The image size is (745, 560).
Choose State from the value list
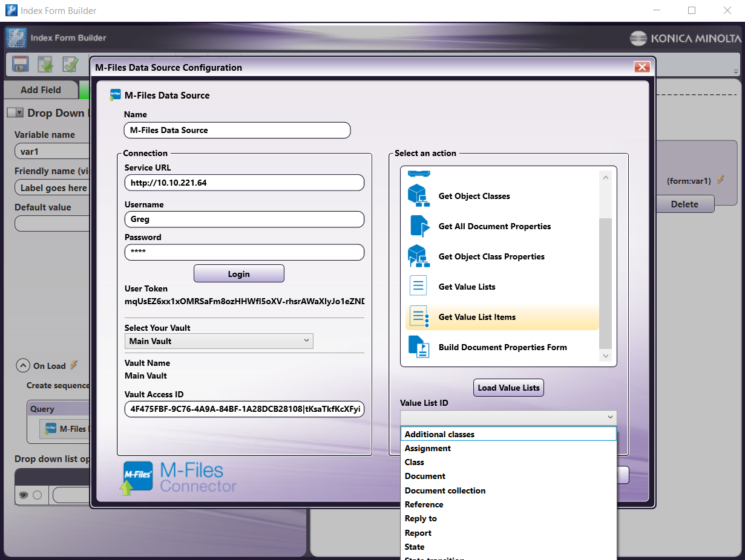[508, 547]
